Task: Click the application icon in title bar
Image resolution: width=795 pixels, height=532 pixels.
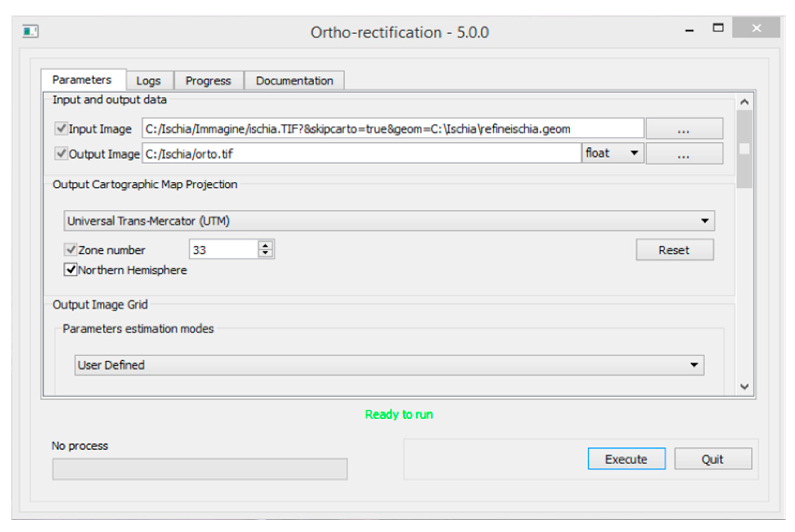Action: pyautogui.click(x=30, y=31)
